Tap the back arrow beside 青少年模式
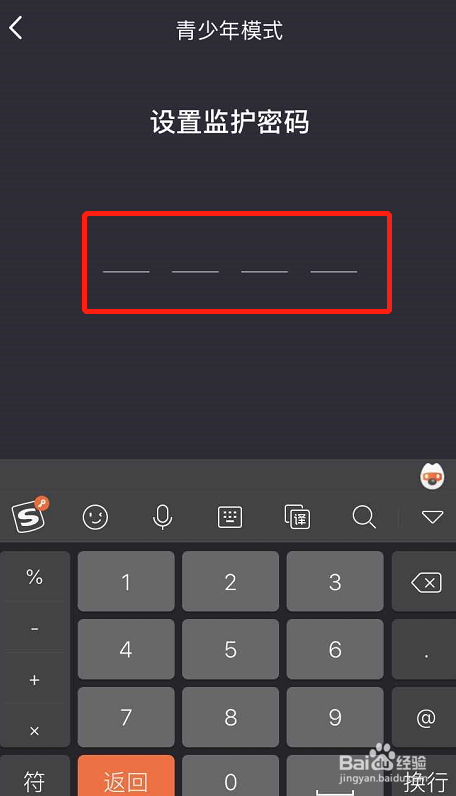 (x=16, y=28)
